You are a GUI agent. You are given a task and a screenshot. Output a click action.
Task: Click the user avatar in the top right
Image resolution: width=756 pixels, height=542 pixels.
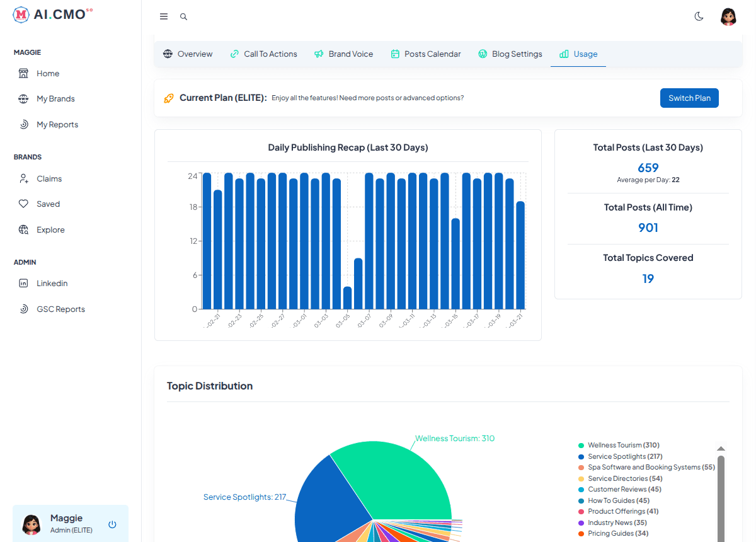(x=728, y=16)
